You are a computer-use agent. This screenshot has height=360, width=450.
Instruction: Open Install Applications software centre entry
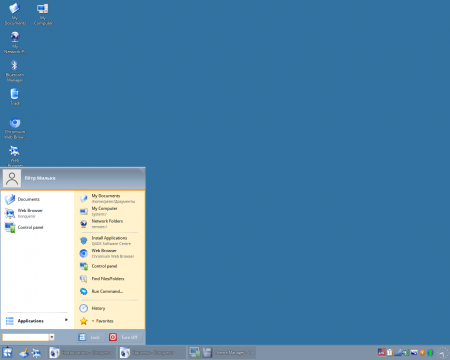(x=109, y=241)
